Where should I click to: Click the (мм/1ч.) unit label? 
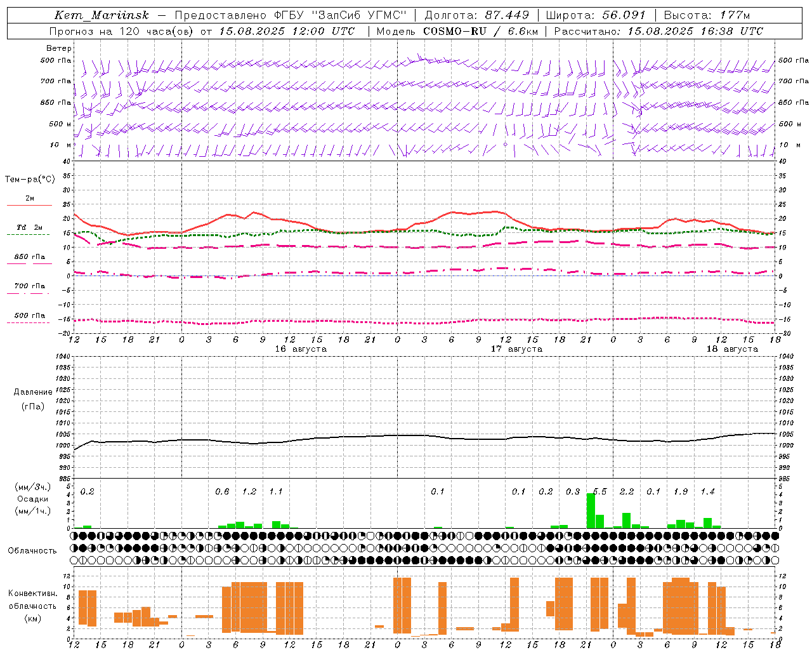coord(32,511)
